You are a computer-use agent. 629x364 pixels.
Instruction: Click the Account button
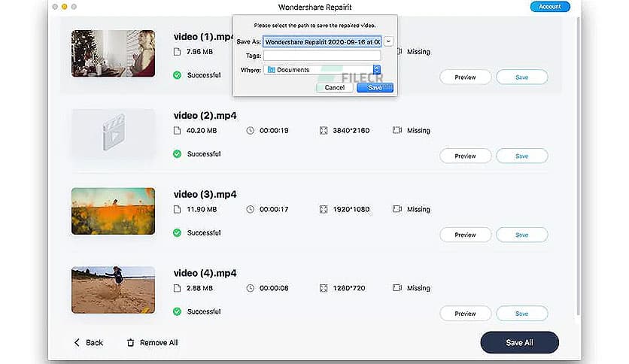click(550, 7)
